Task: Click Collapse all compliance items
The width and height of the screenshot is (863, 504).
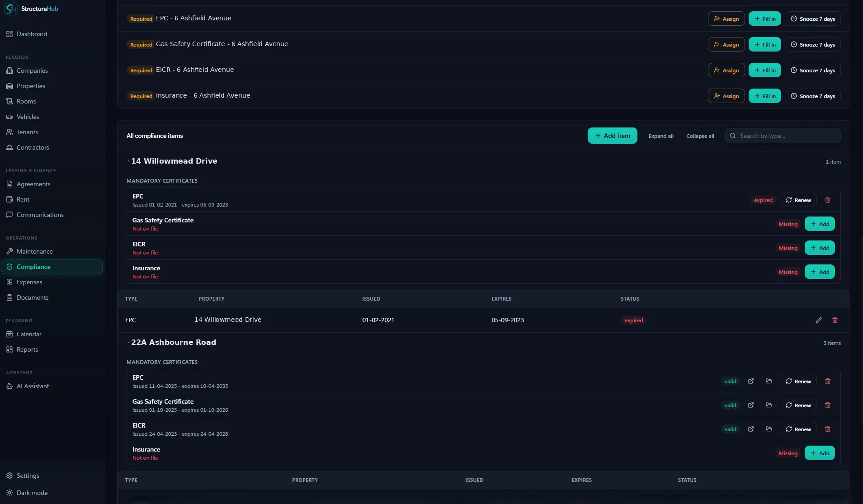Action: [x=700, y=136]
